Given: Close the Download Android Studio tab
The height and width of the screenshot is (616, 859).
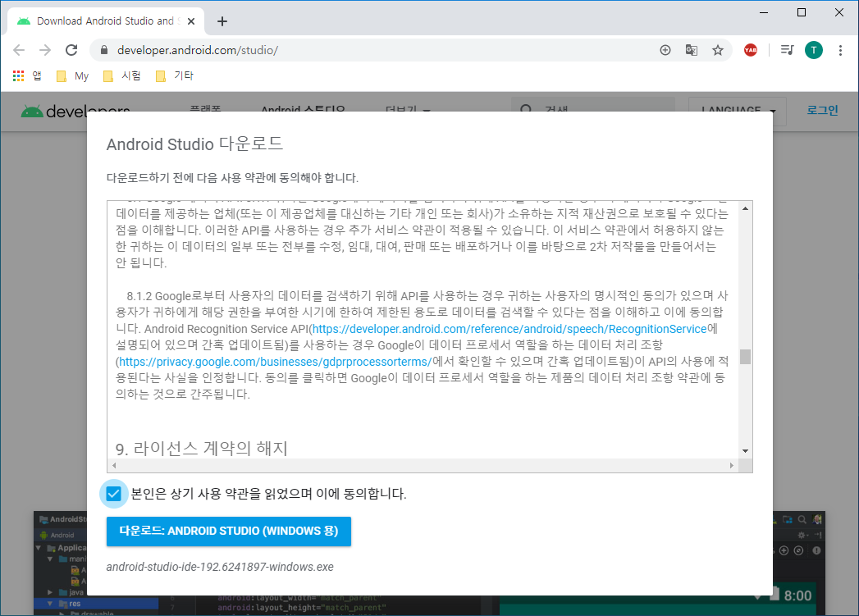Looking at the screenshot, I should coord(190,21).
